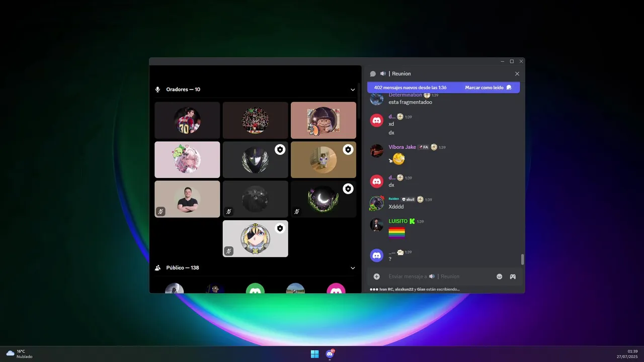
Task: Click Víbora Jake's profile avatar in chat
Action: [377, 151]
